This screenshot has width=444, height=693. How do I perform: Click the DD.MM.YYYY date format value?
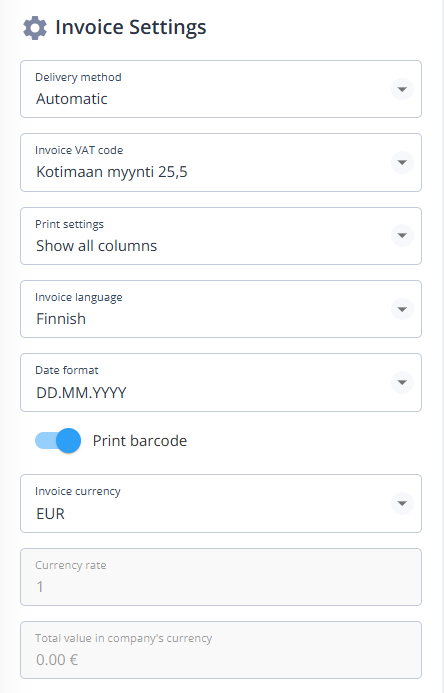click(81, 392)
